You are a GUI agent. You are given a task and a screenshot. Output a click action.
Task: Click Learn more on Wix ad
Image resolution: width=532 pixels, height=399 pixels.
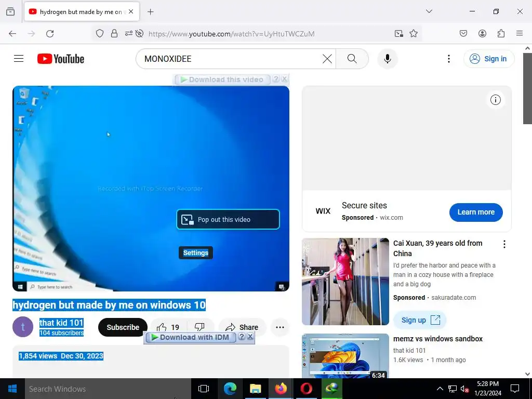click(476, 212)
